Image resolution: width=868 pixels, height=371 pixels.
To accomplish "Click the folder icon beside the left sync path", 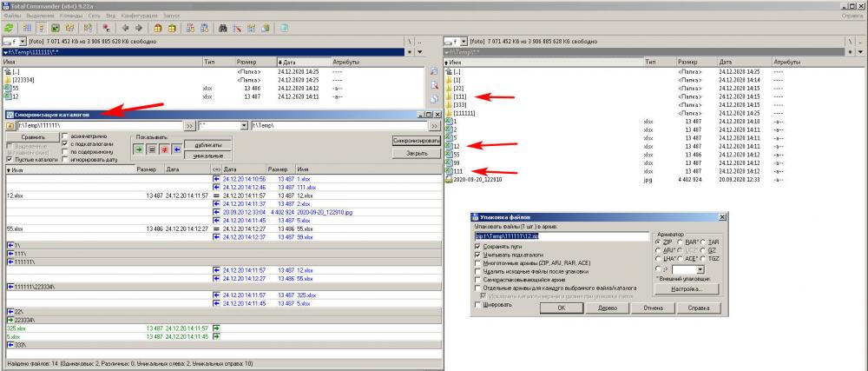I will [x=10, y=126].
